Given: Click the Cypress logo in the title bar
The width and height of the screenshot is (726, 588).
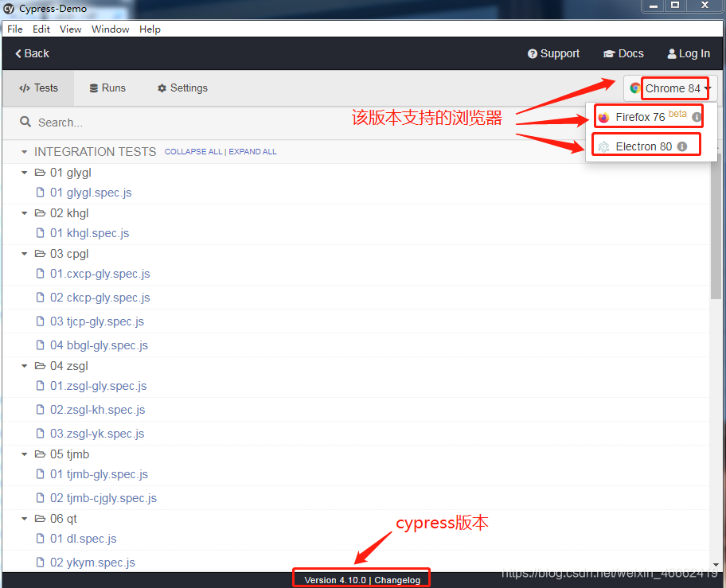Looking at the screenshot, I should [x=9, y=9].
